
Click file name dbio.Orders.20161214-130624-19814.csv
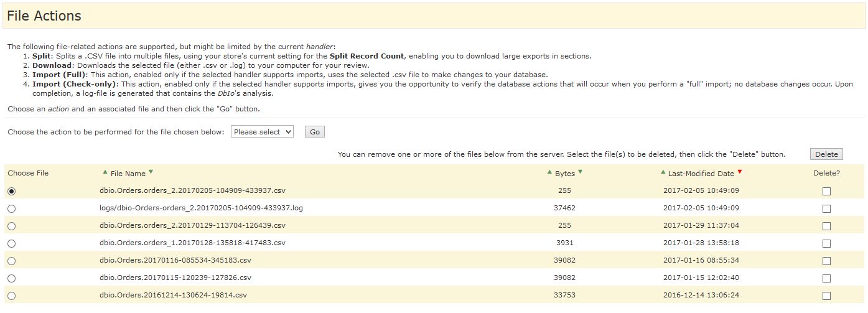coord(173,295)
